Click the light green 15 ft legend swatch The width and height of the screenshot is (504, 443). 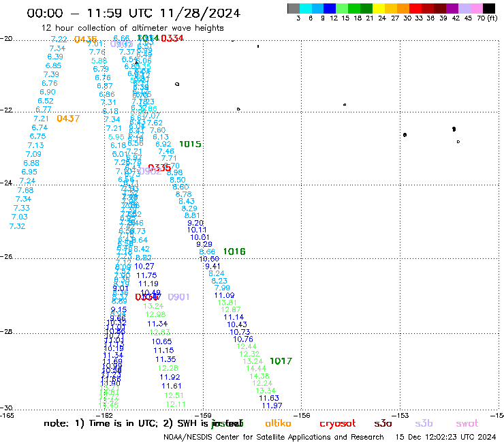coord(342,8)
